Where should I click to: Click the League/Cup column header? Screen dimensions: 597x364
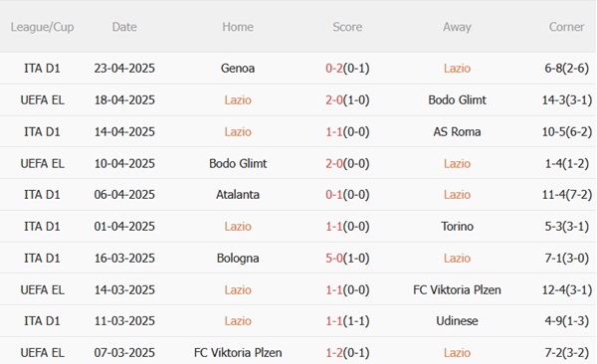42,27
